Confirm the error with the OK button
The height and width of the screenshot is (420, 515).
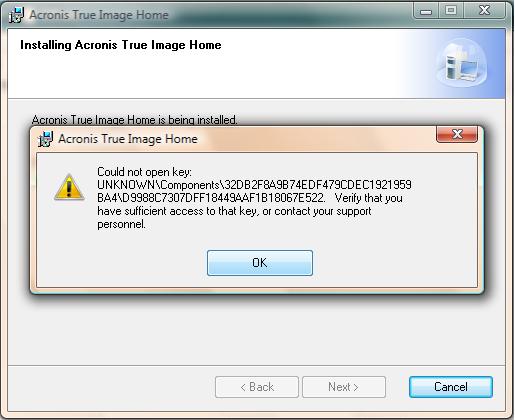click(x=260, y=263)
